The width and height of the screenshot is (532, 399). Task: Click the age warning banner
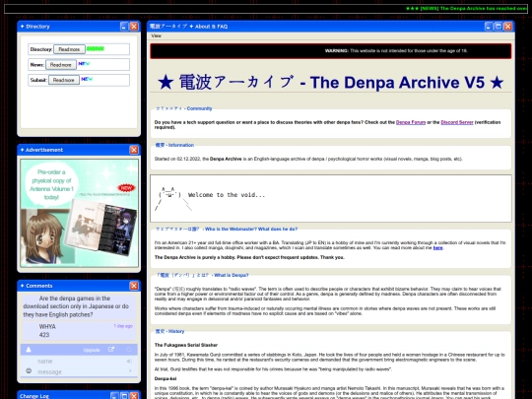pos(331,51)
